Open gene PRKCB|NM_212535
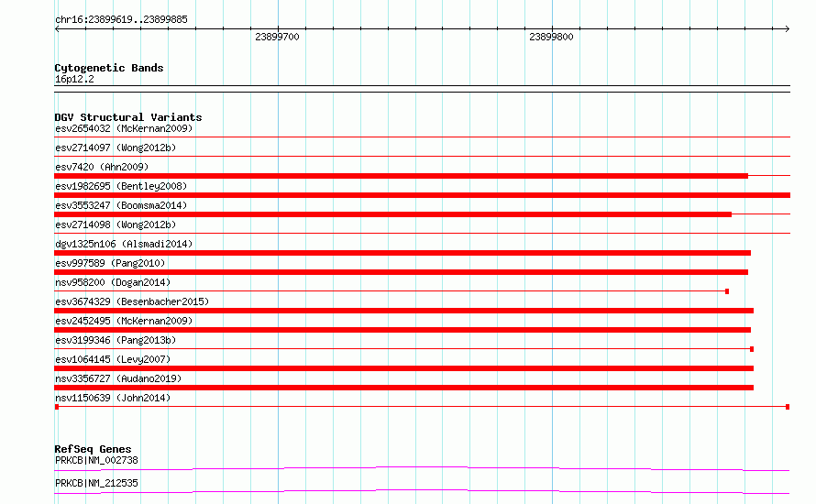Screen dimensions: 816x504 (x=96, y=483)
